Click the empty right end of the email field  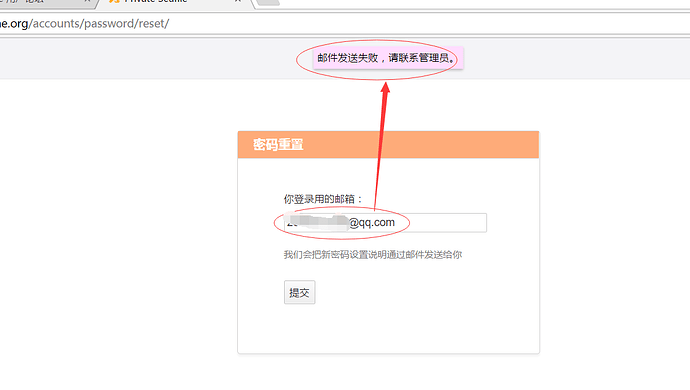(444, 223)
